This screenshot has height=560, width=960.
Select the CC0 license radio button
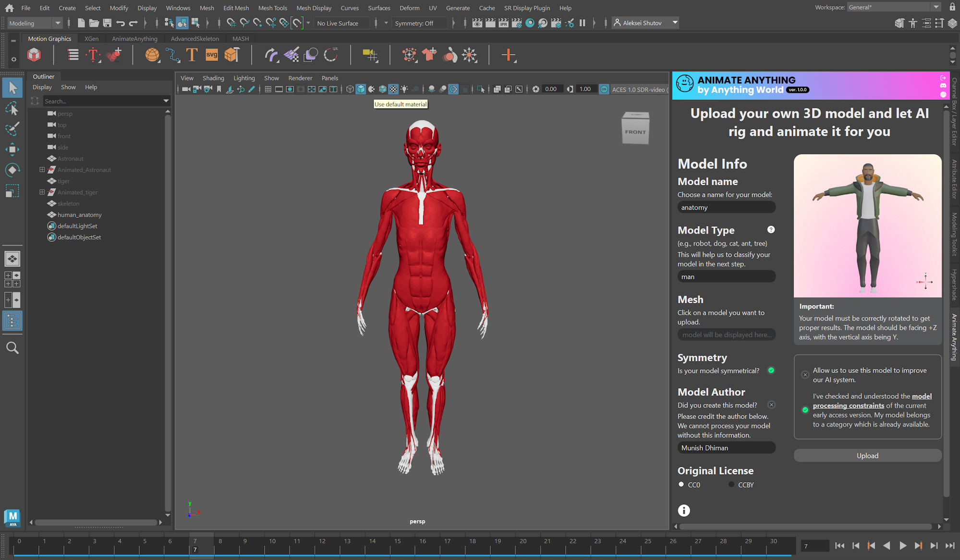[681, 485]
